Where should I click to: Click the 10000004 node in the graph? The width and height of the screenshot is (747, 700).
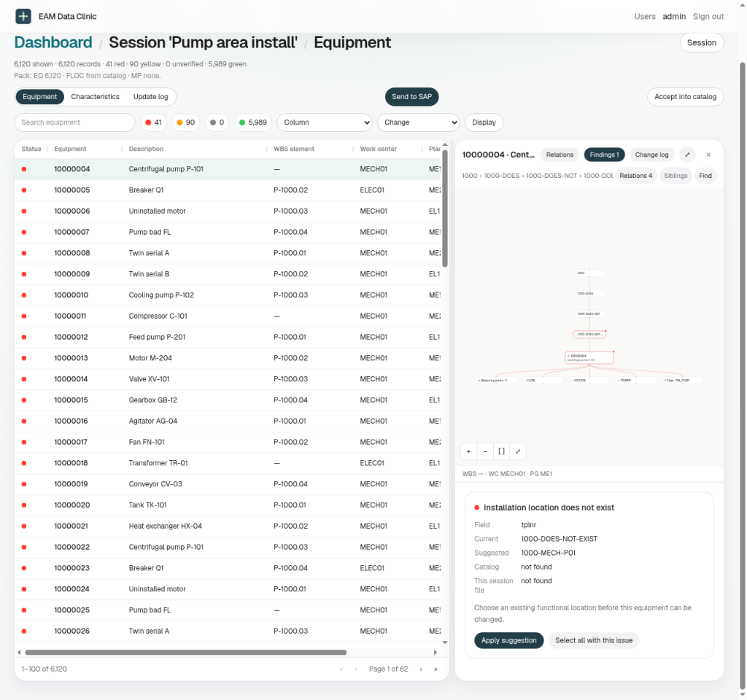[x=589, y=357]
